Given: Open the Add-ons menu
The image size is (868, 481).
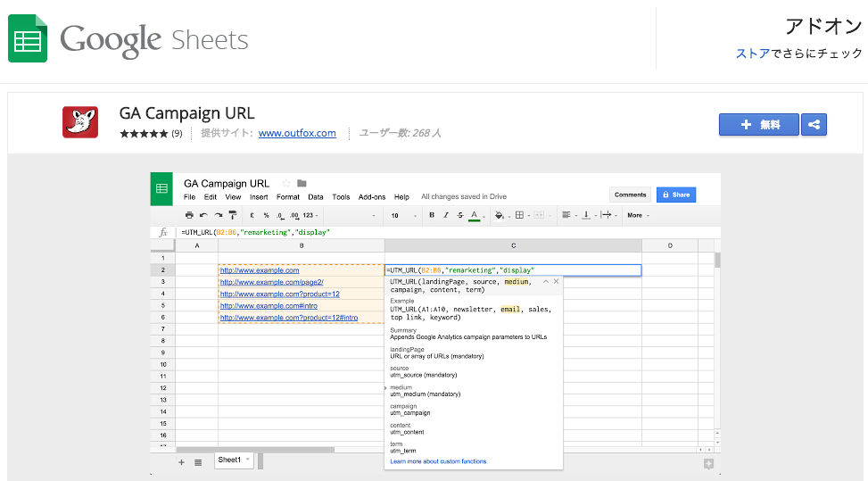Looking at the screenshot, I should click(372, 197).
